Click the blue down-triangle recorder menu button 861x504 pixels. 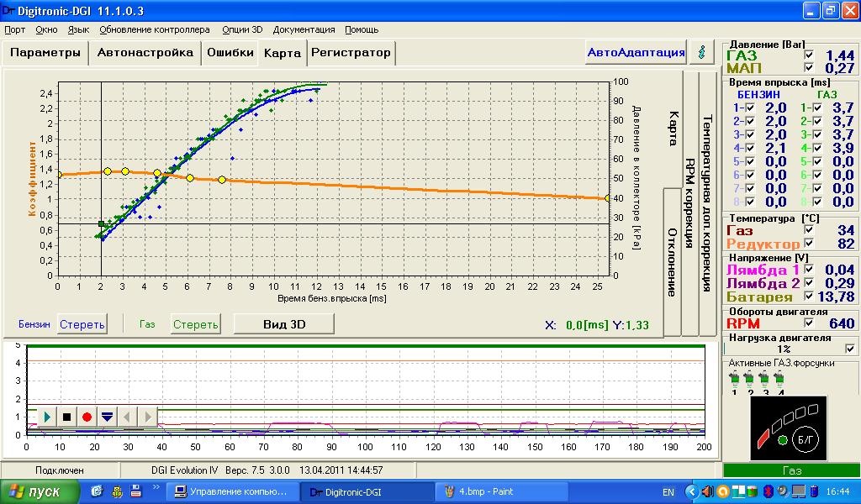coord(107,417)
